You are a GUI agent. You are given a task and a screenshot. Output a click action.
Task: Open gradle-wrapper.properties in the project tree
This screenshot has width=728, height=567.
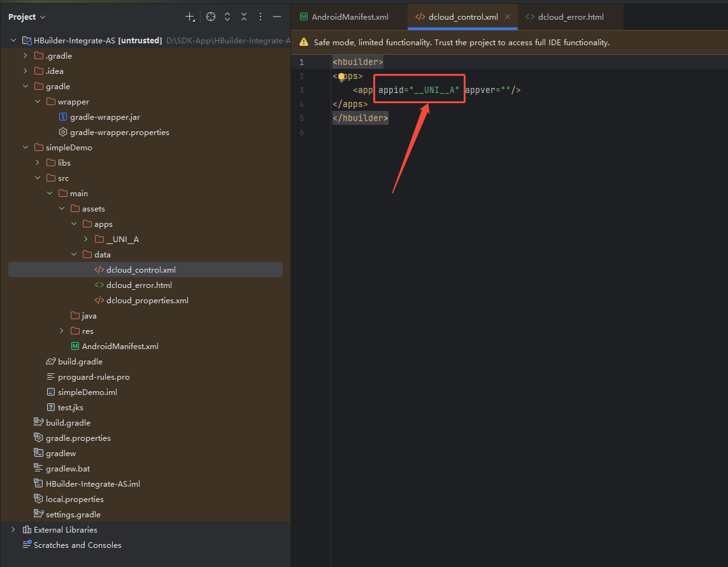pos(119,133)
